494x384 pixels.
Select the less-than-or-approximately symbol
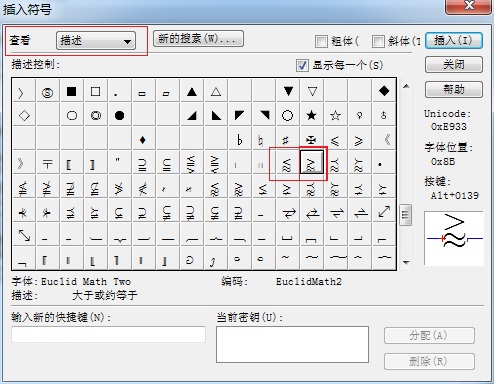[287, 164]
